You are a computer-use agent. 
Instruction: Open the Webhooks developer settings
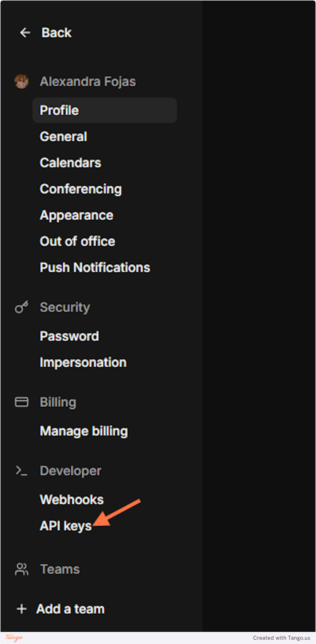point(71,500)
